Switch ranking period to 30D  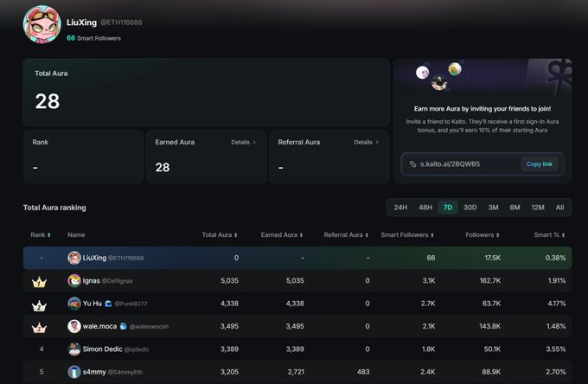pyautogui.click(x=470, y=208)
